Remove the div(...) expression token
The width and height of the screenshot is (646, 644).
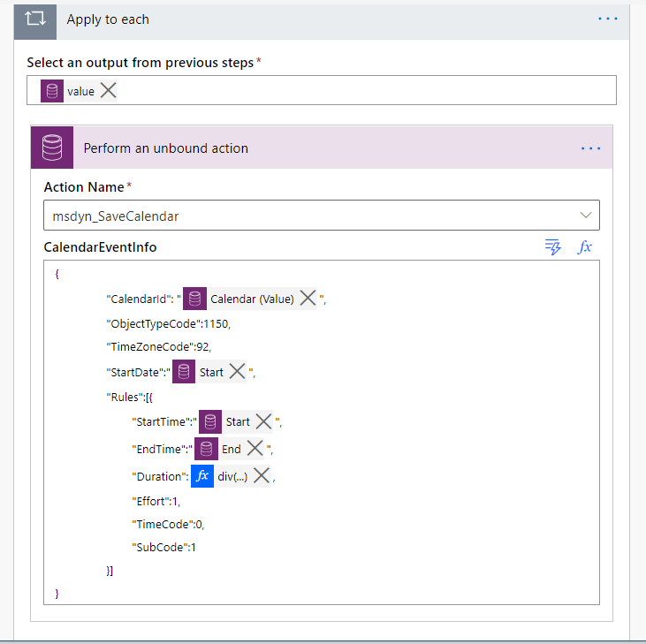click(261, 476)
